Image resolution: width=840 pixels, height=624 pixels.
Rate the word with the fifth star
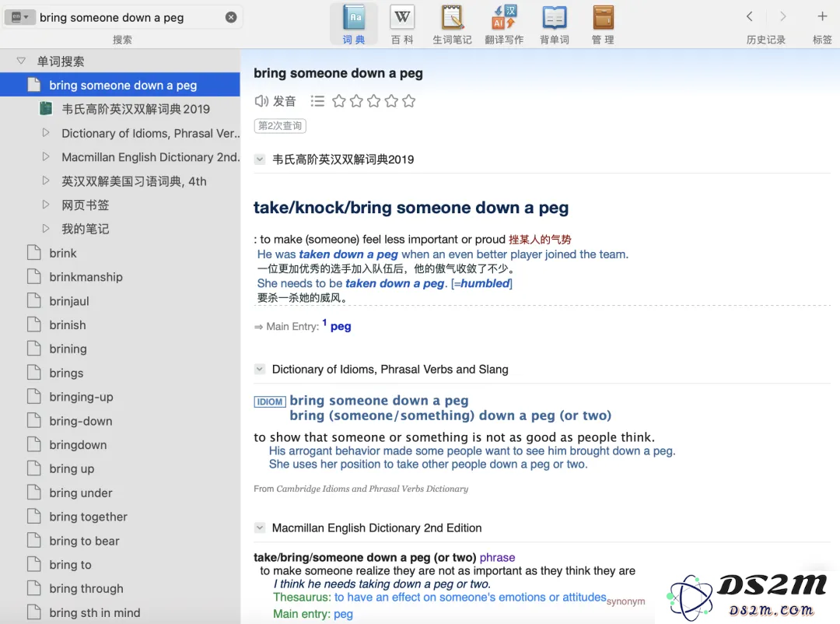pyautogui.click(x=409, y=101)
